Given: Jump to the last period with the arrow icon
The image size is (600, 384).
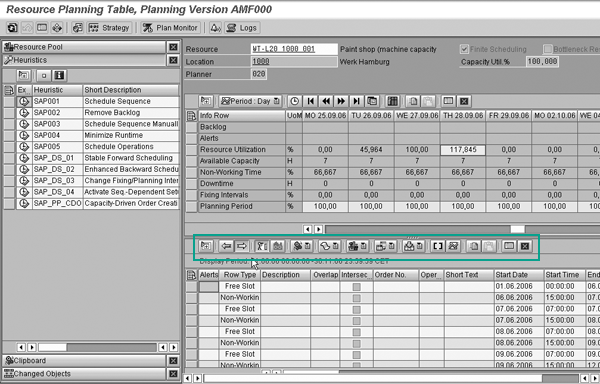Looking at the screenshot, I should (356, 101).
